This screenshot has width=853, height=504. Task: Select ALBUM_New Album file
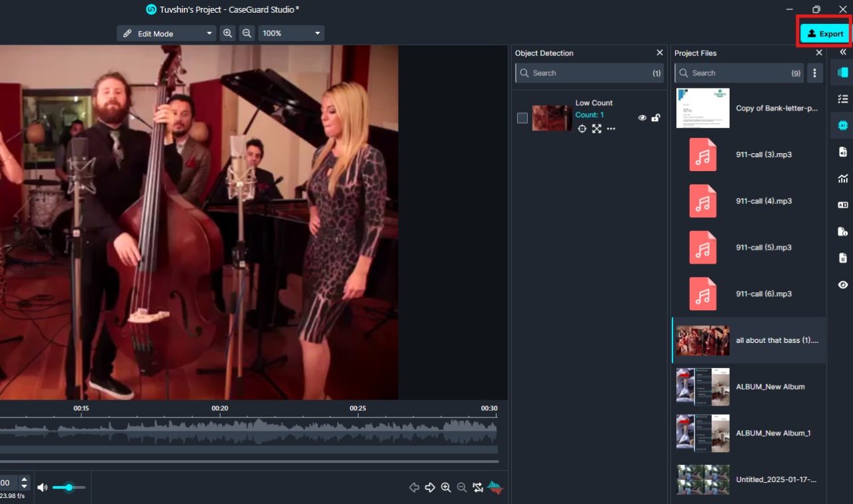(x=749, y=387)
